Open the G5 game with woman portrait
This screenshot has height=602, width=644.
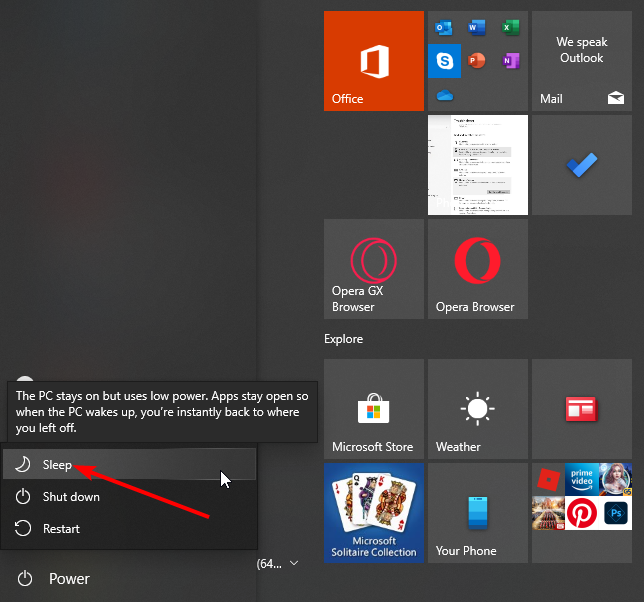point(616,480)
